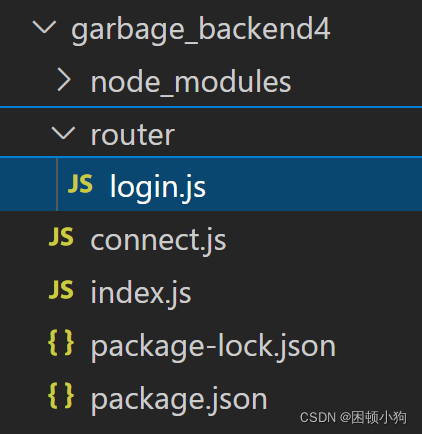Screen dimensions: 422x434
Task: Select the router folder label
Action: pyautogui.click(x=133, y=135)
